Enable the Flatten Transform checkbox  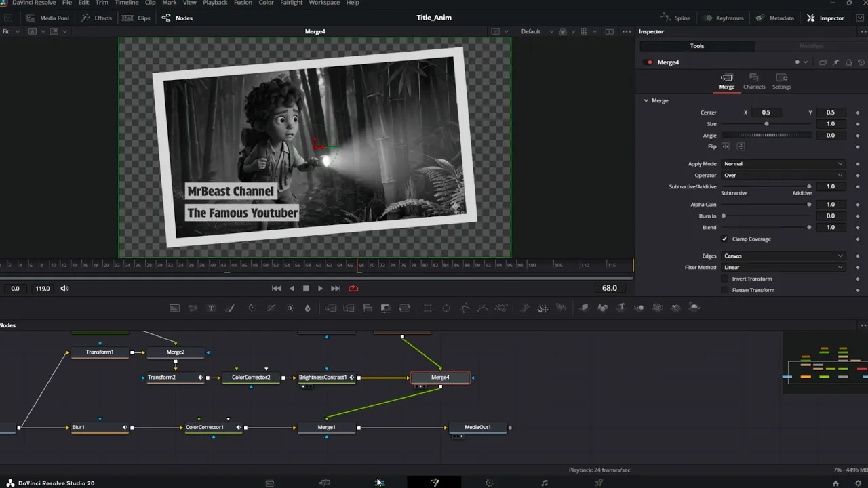coord(724,290)
